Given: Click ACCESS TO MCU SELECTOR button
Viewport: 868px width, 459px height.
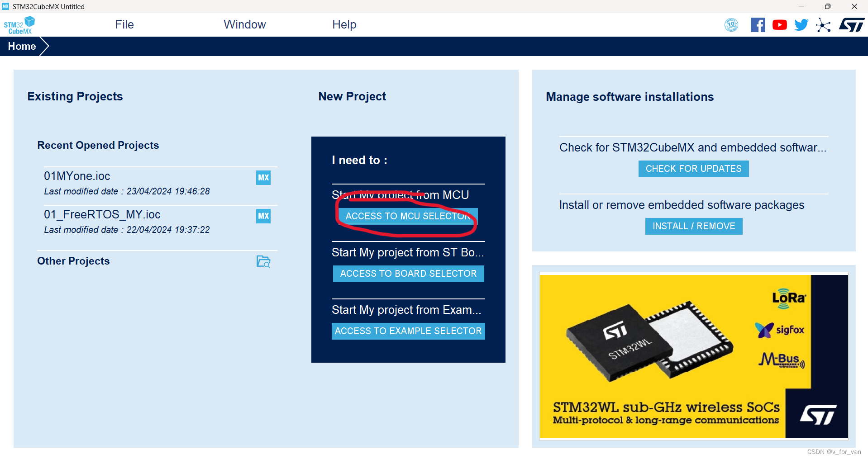Looking at the screenshot, I should coord(408,216).
